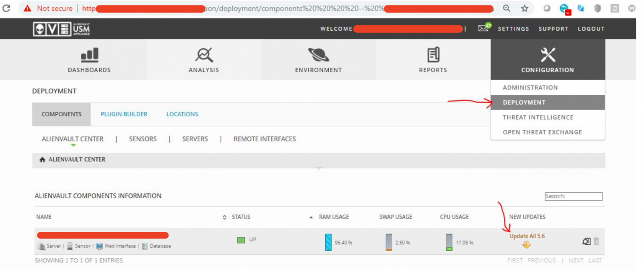Click the Update All 5.6 link

click(x=527, y=236)
